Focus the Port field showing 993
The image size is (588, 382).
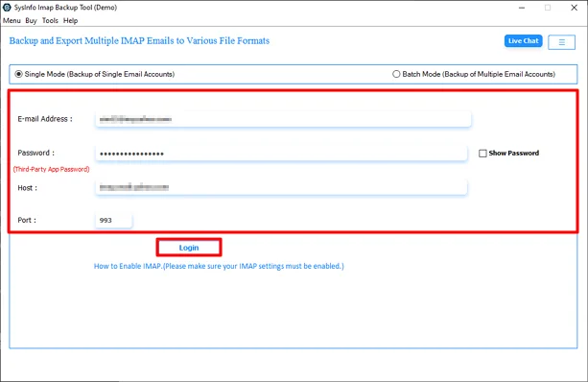point(113,220)
